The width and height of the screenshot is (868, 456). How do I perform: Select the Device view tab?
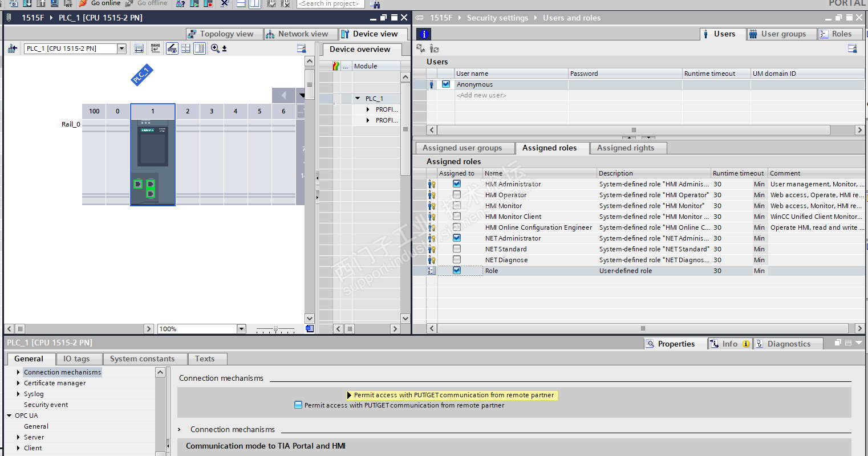(x=374, y=34)
